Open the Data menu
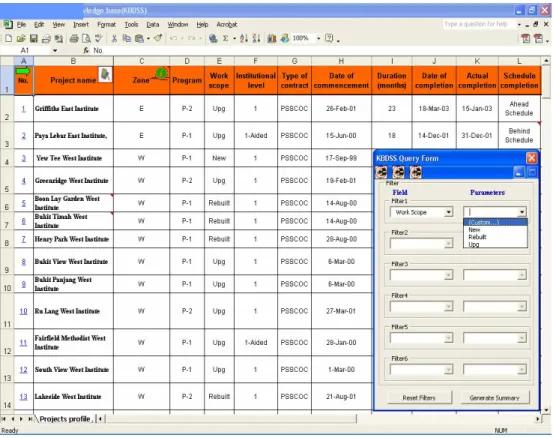The width and height of the screenshot is (553, 438). pos(153,24)
